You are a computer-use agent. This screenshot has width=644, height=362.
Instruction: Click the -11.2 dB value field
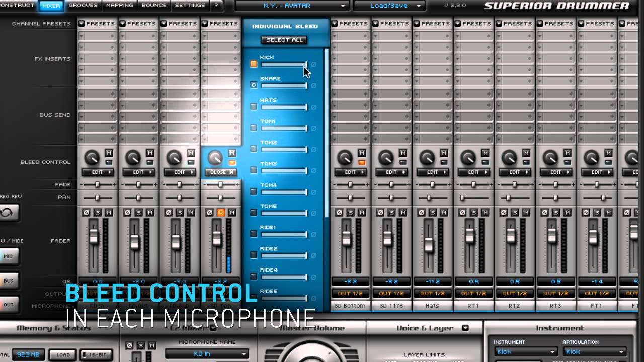pos(433,282)
